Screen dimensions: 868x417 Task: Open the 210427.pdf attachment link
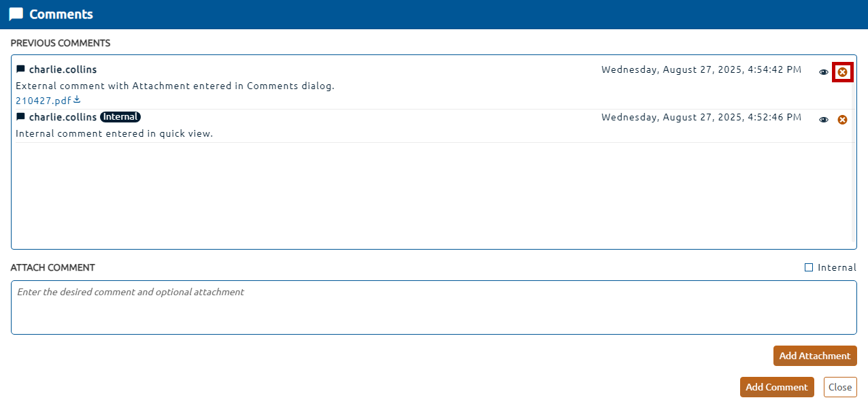(43, 101)
